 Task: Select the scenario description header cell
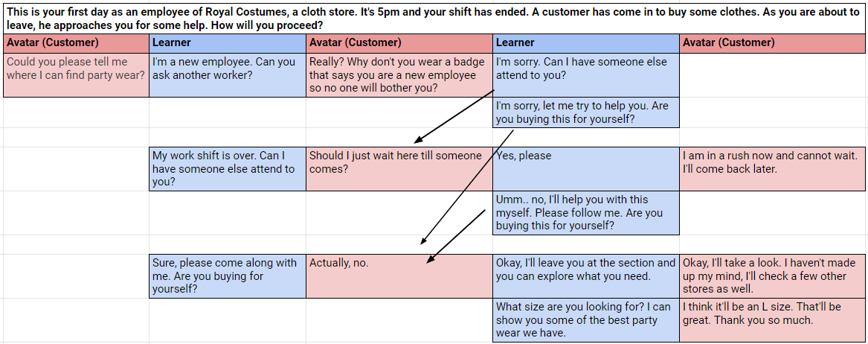point(434,17)
